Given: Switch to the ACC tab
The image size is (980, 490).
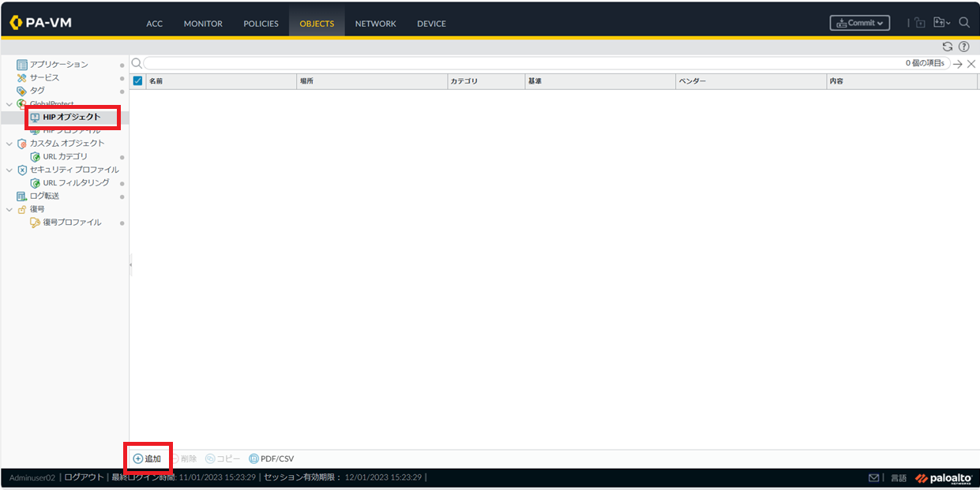Looking at the screenshot, I should click(x=155, y=24).
